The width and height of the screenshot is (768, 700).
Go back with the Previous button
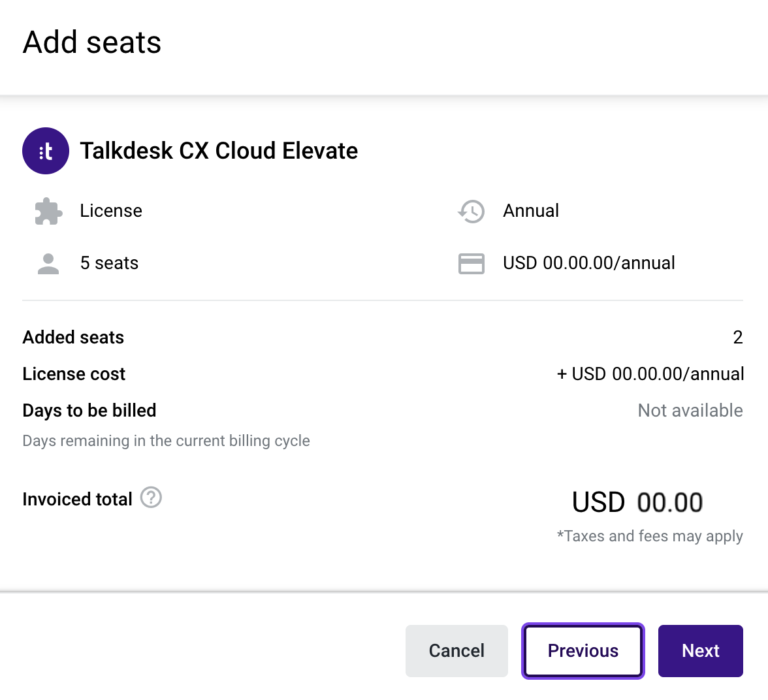pos(583,650)
